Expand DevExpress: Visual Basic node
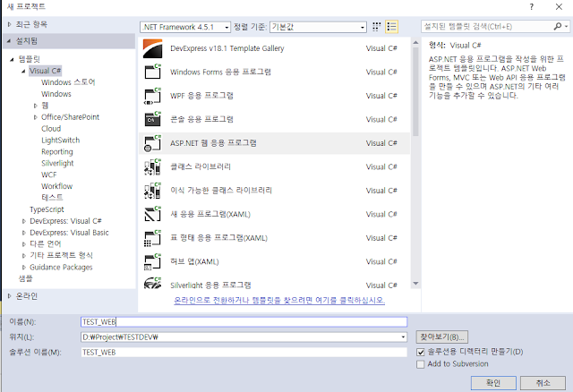The height and width of the screenshot is (392, 573). (x=24, y=233)
